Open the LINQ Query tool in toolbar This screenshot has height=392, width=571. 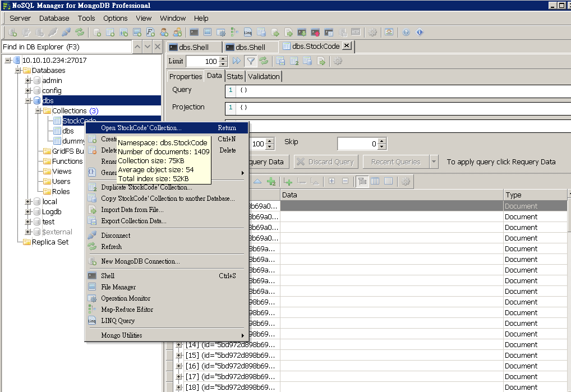point(247,33)
